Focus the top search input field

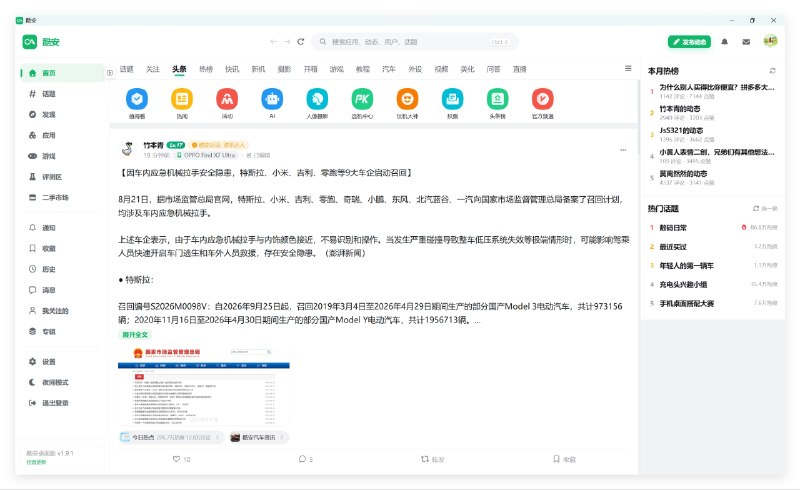415,42
